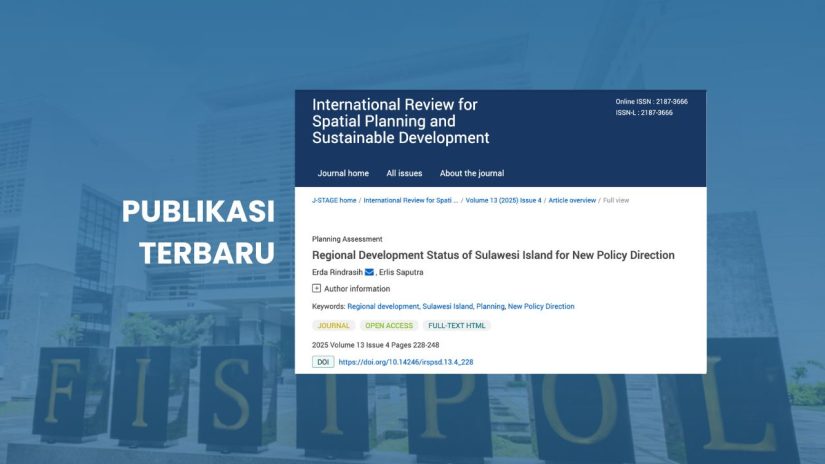Click the J-STAGE home breadcrumb link
The height and width of the screenshot is (464, 825).
334,200
